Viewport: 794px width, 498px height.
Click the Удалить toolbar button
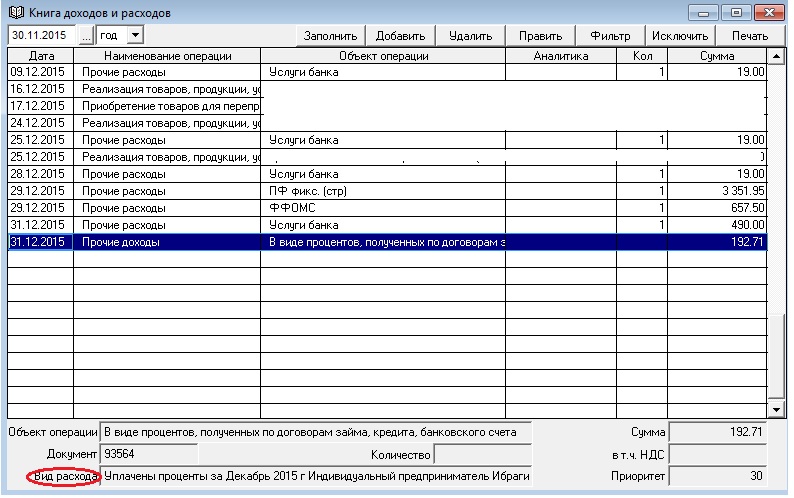pos(470,36)
